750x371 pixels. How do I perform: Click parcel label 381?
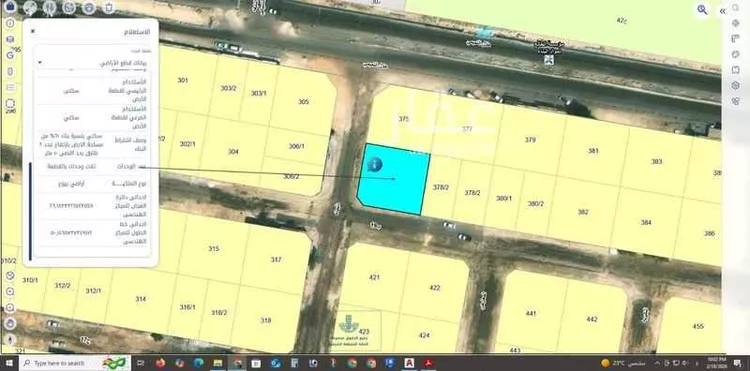pos(593,151)
